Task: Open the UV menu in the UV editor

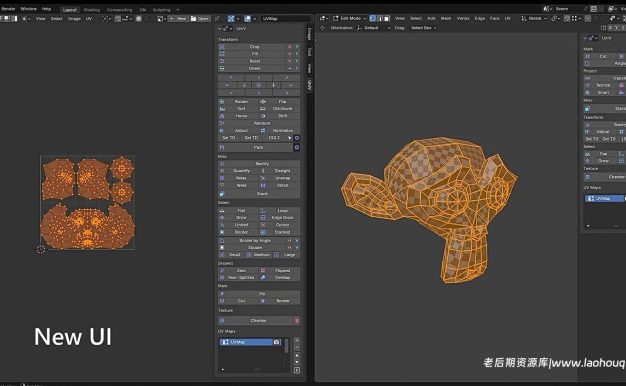Action: [89, 19]
